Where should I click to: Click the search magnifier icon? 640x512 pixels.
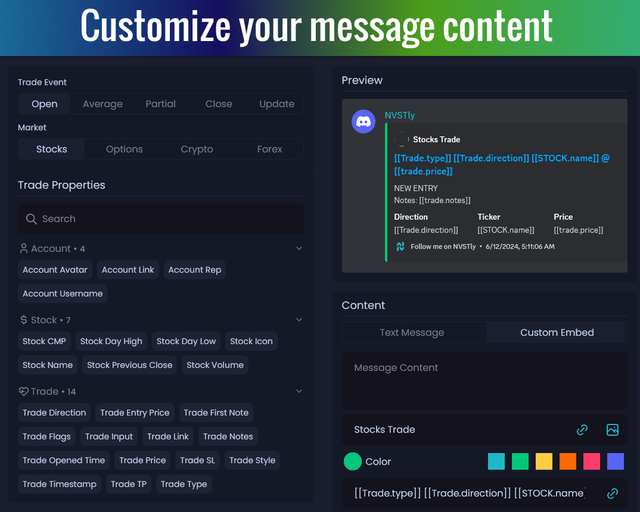coord(32,219)
